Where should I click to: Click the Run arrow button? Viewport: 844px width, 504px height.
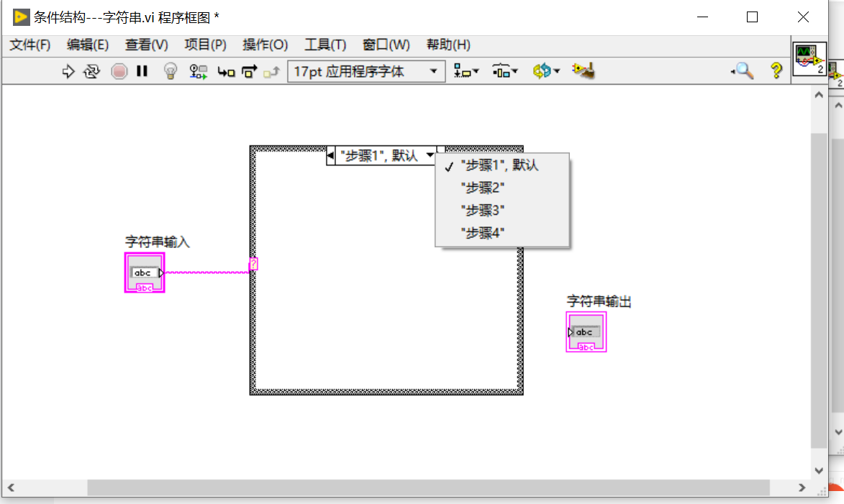68,71
